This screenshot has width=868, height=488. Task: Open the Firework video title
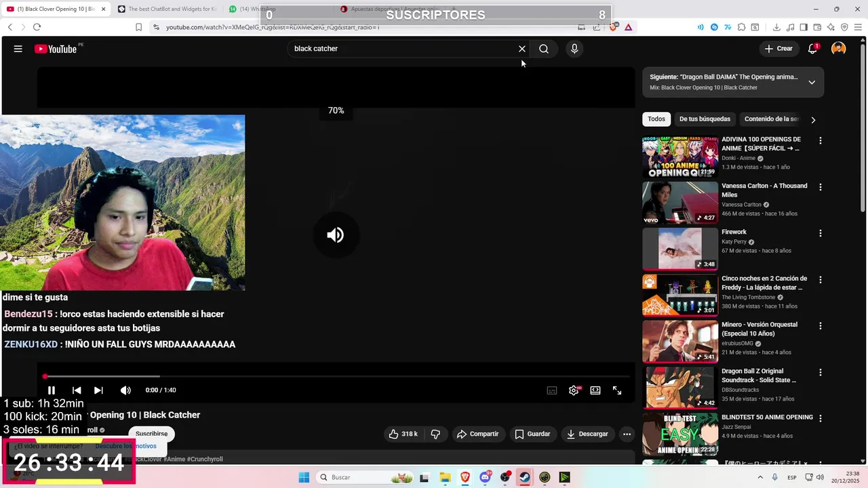734,232
